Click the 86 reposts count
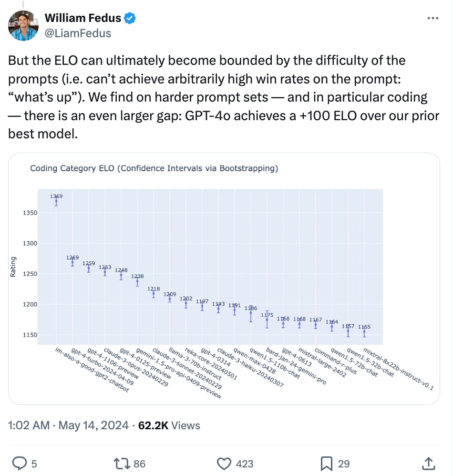 pyautogui.click(x=139, y=463)
